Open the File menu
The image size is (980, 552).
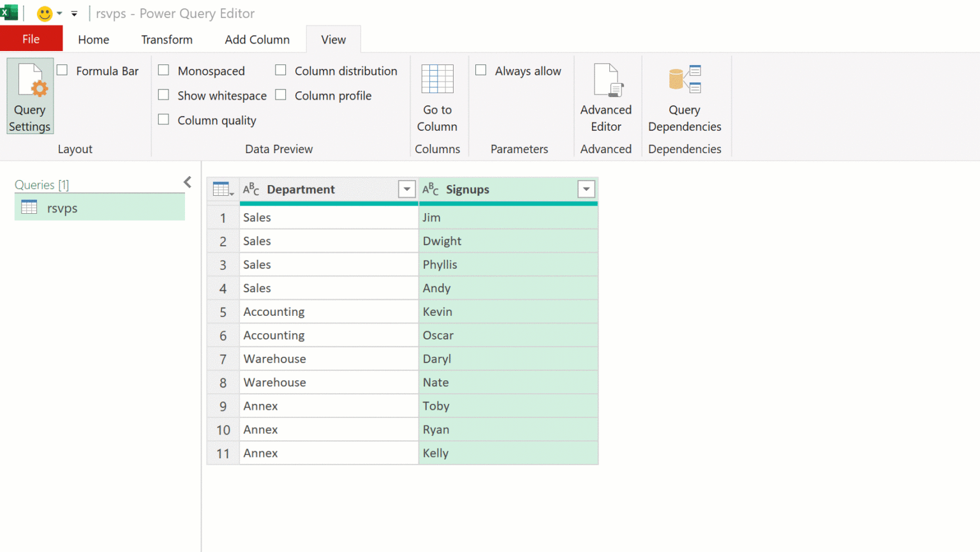tap(31, 39)
